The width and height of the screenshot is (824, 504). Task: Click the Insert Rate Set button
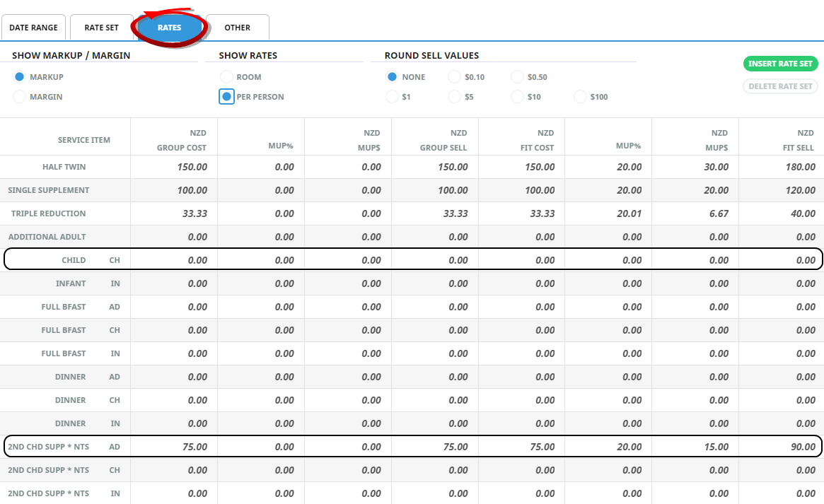pyautogui.click(x=780, y=64)
